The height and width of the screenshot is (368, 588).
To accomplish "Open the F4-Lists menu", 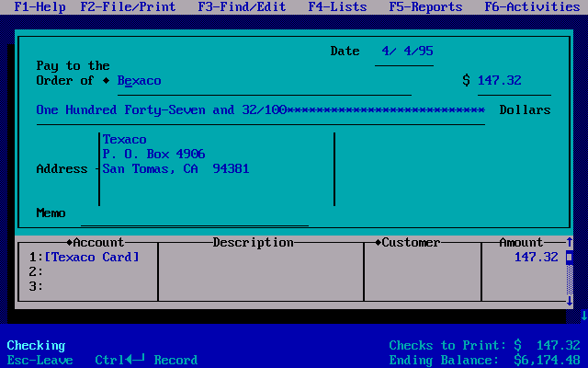I will click(337, 6).
